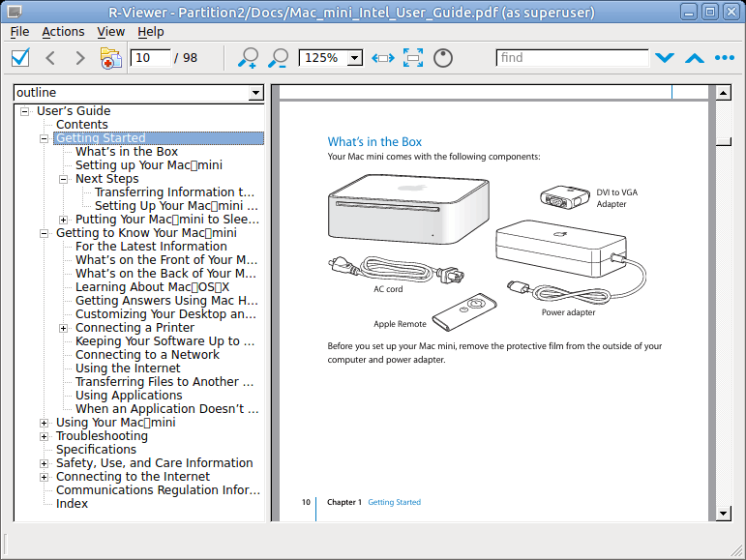Zoom in with magnifier plus icon

tap(248, 58)
